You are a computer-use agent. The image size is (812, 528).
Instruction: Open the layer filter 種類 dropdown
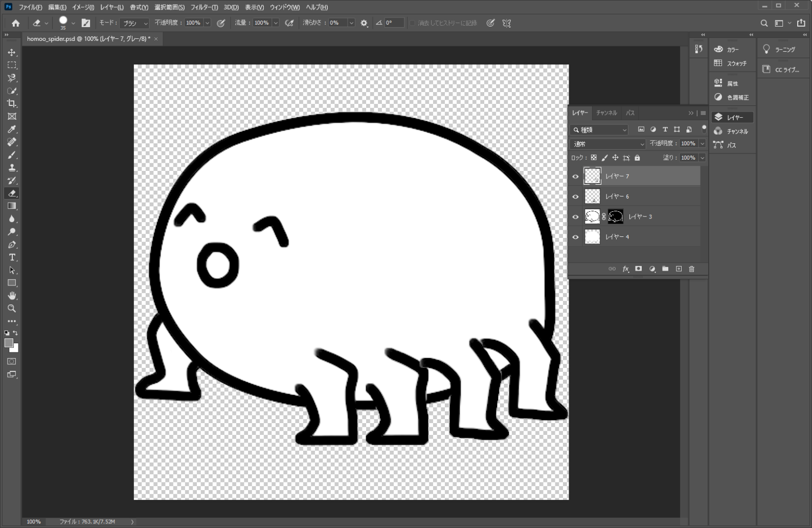[x=600, y=130]
